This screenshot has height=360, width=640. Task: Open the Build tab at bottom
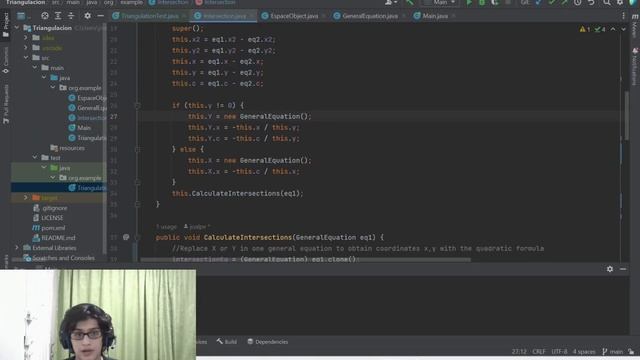coord(227,342)
